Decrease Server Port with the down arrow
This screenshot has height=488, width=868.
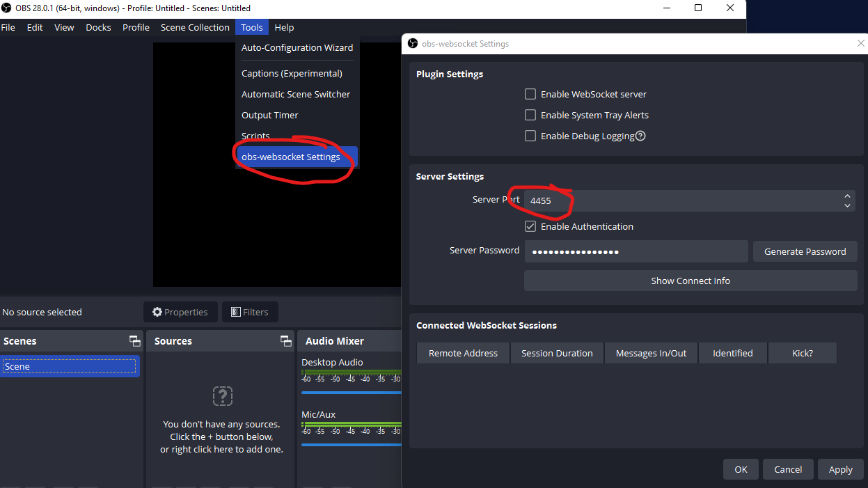click(847, 205)
